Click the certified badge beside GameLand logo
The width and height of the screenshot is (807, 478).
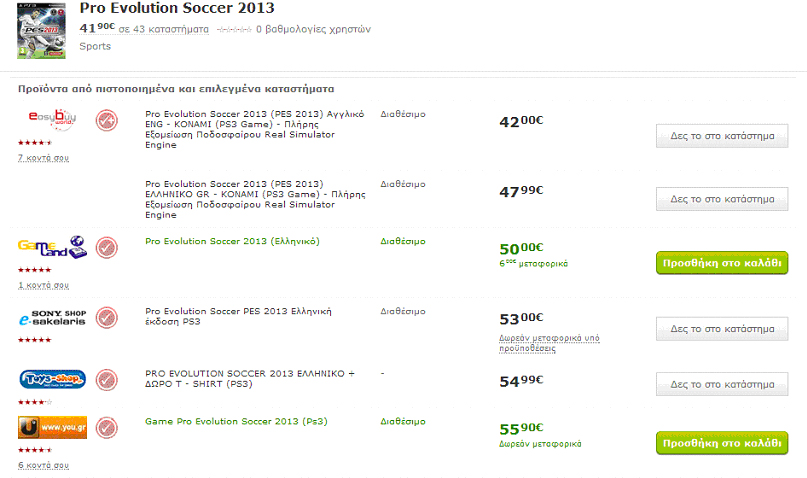click(107, 247)
